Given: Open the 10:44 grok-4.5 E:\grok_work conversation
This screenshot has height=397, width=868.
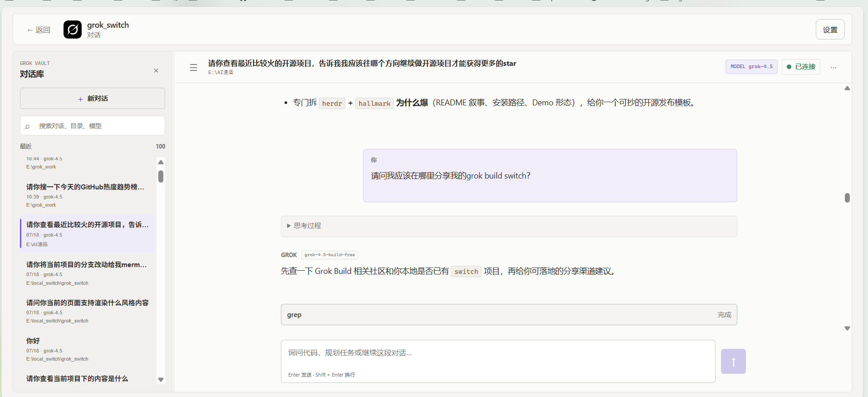Looking at the screenshot, I should 88,163.
